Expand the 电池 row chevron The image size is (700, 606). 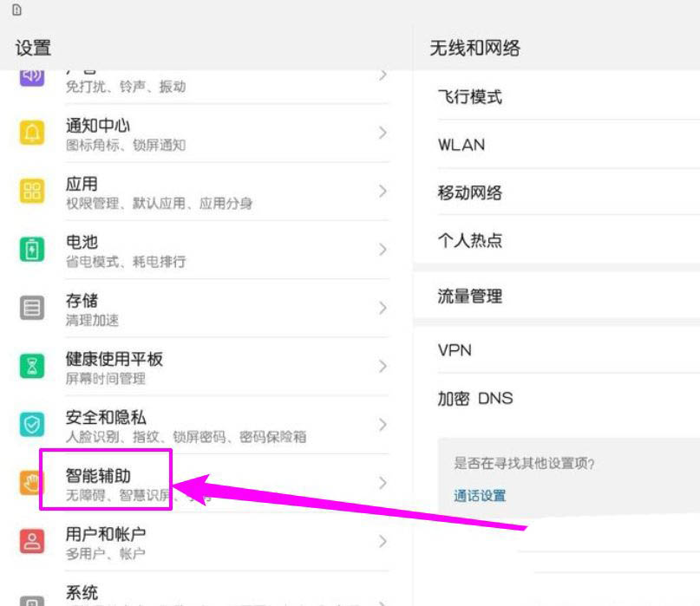[382, 250]
